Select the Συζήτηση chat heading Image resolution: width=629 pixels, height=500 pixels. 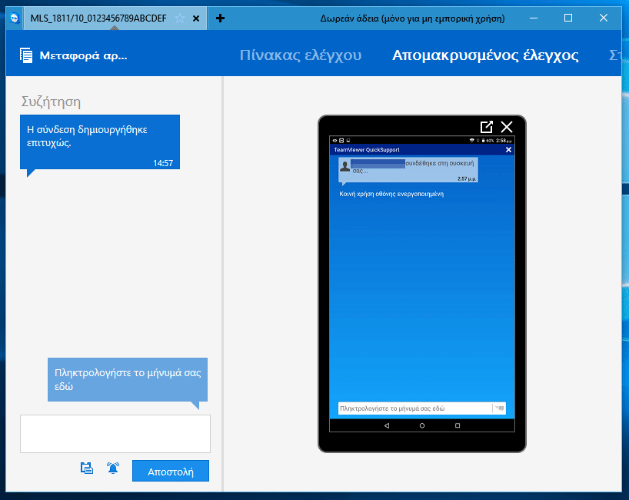(x=51, y=102)
